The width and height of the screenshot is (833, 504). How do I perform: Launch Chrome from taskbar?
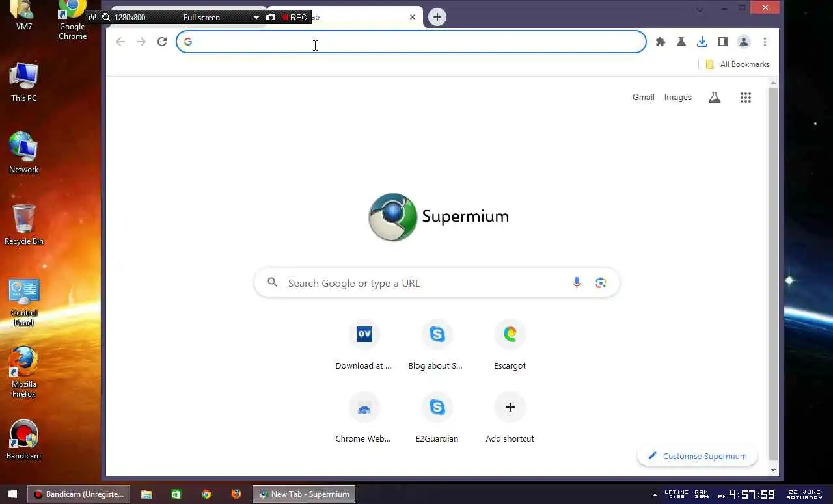pyautogui.click(x=206, y=494)
